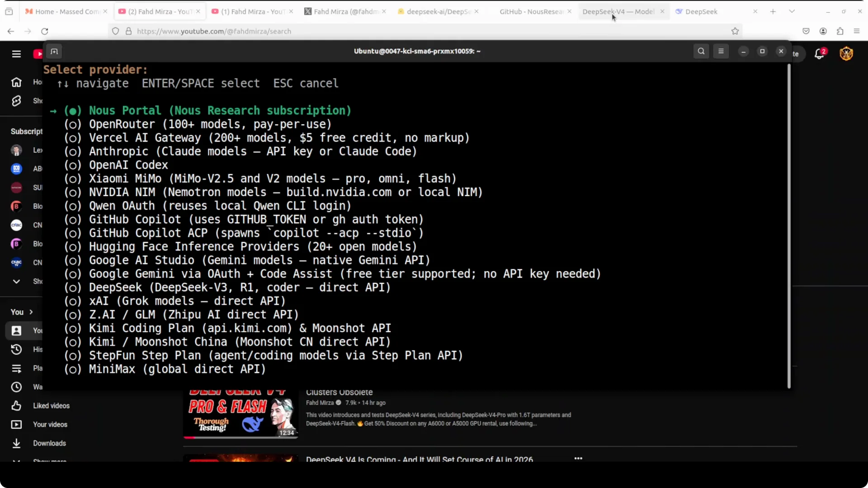Select the Qwen OAuth option

(x=208, y=206)
